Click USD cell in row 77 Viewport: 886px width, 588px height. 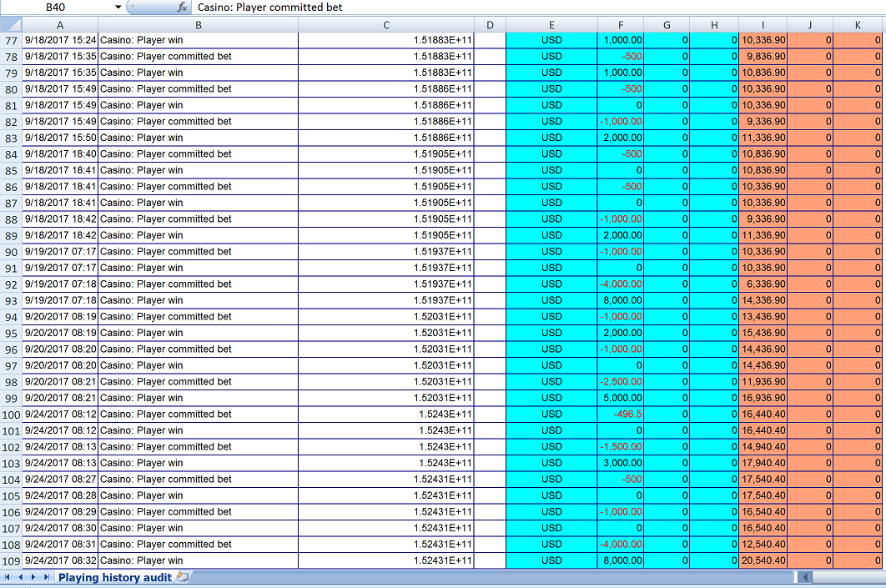pyautogui.click(x=551, y=40)
